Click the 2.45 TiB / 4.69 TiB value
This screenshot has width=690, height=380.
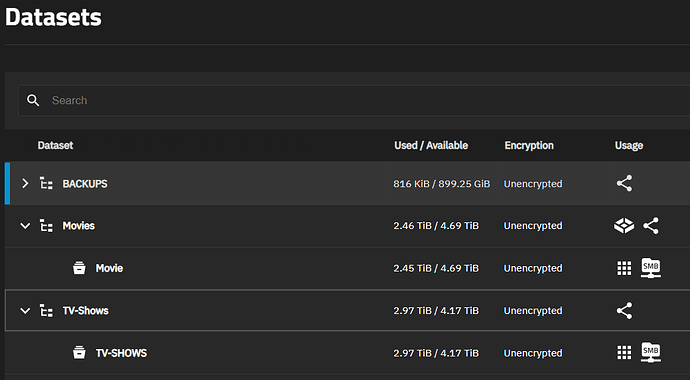(436, 268)
